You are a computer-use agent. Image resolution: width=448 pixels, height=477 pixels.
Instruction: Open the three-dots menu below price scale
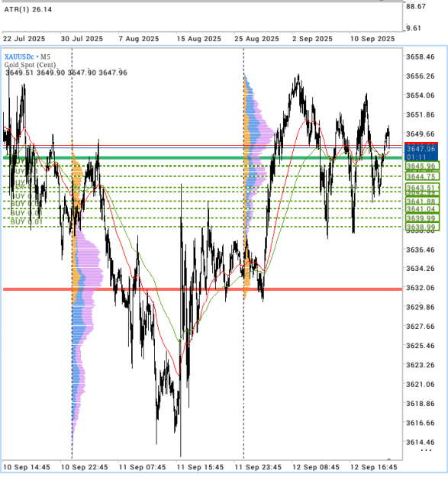(x=427, y=450)
